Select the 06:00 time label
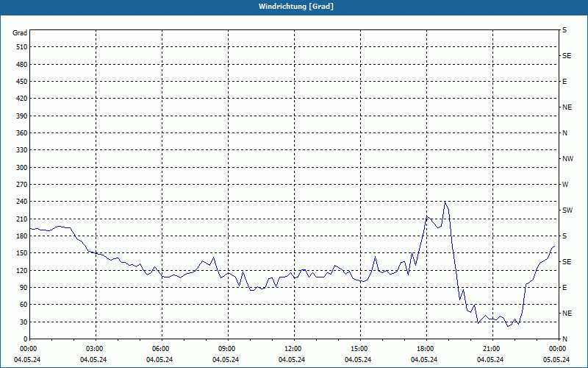Screen dimensions: 588x368 162,349
